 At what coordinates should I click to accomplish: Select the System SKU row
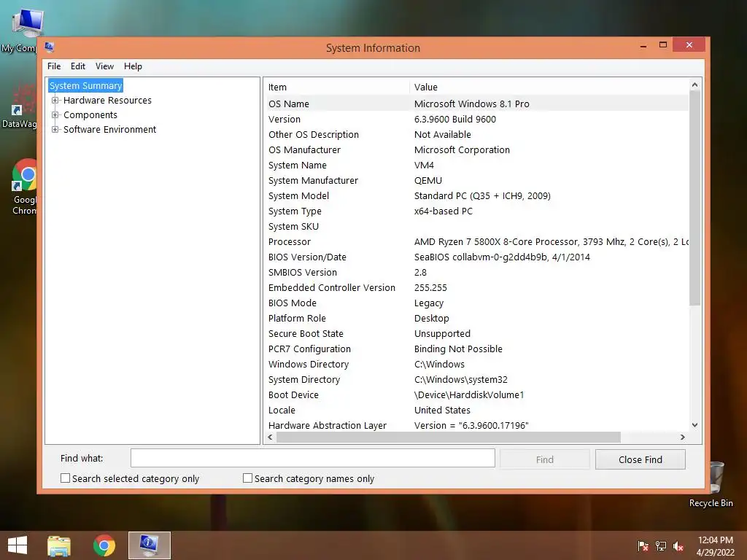(476, 226)
